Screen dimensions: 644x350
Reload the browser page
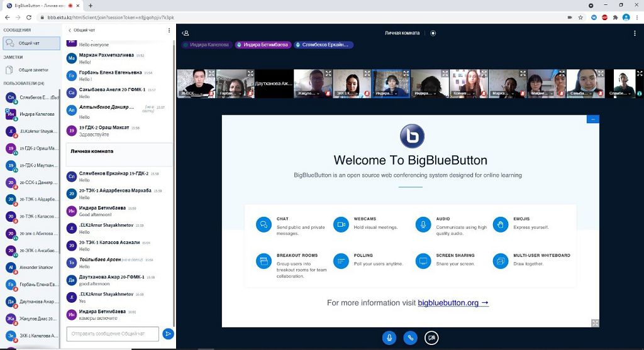[29, 18]
